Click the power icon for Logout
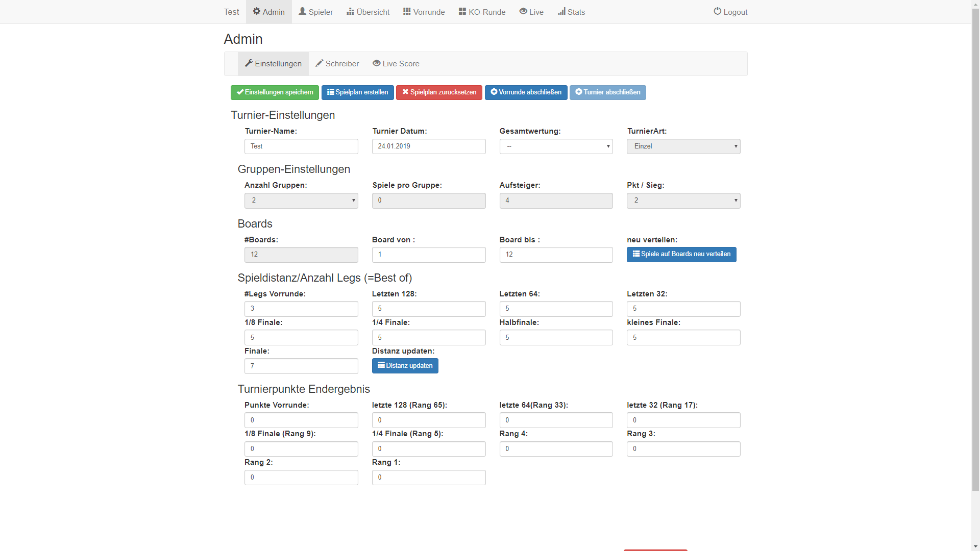The width and height of the screenshot is (980, 551). [x=718, y=11]
